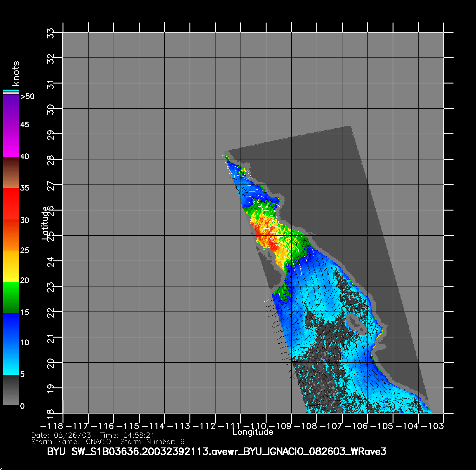This screenshot has height=470, width=476.
Task: Click the purple segment of the wind speed legend
Action: [x=11, y=110]
